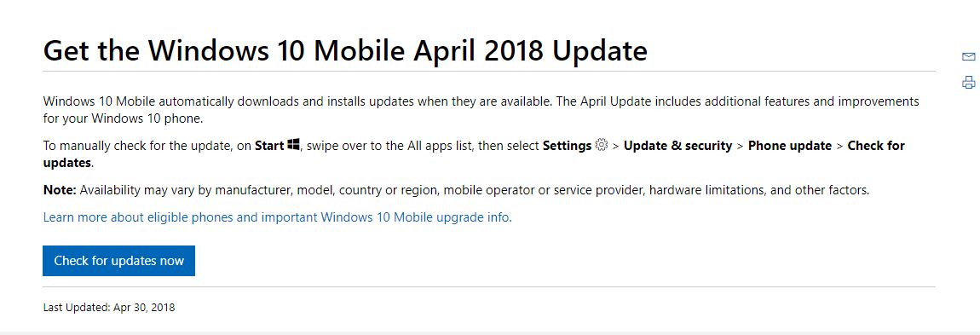Click the bold Start word
980x335 pixels.
point(270,146)
